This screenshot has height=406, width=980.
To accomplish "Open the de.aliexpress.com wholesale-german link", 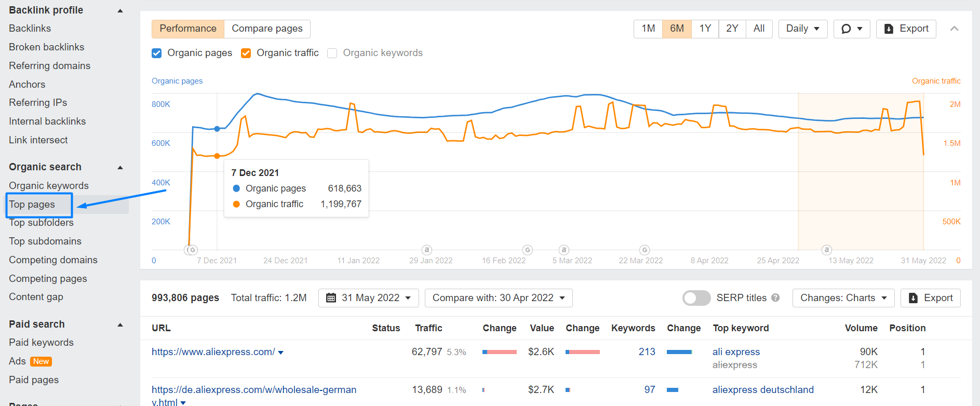I will (254, 396).
